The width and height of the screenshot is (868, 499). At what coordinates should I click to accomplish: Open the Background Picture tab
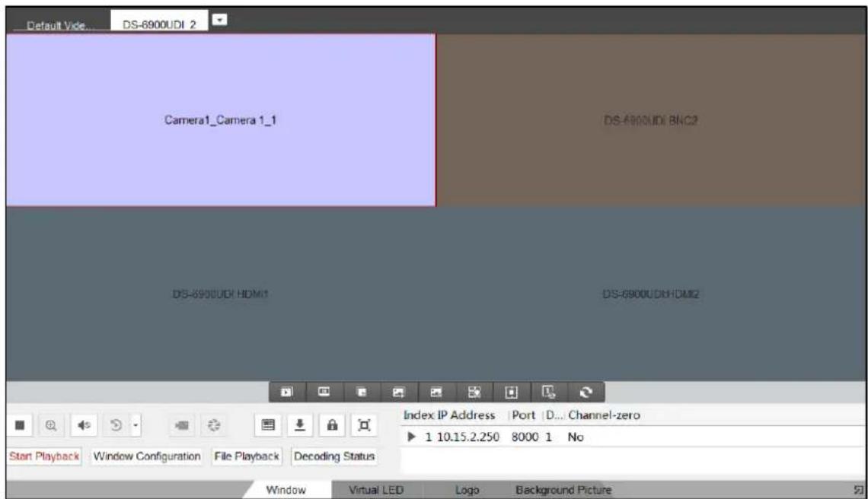tap(563, 490)
